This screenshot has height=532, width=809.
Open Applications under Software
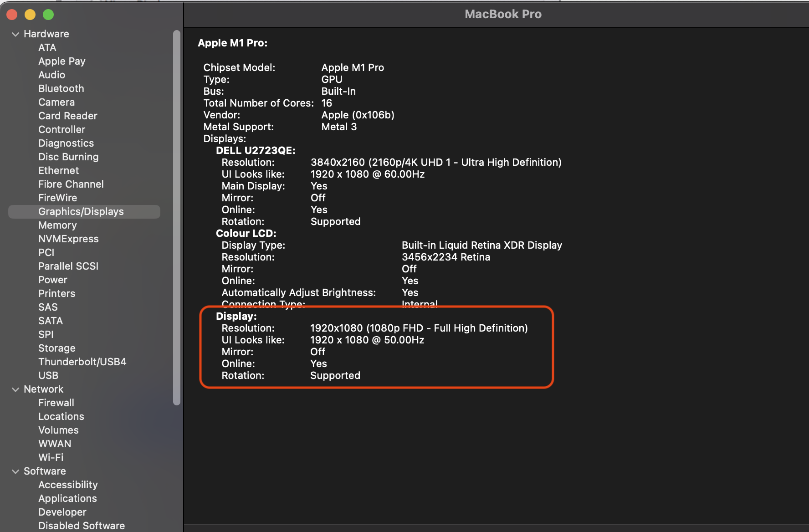[x=67, y=499]
